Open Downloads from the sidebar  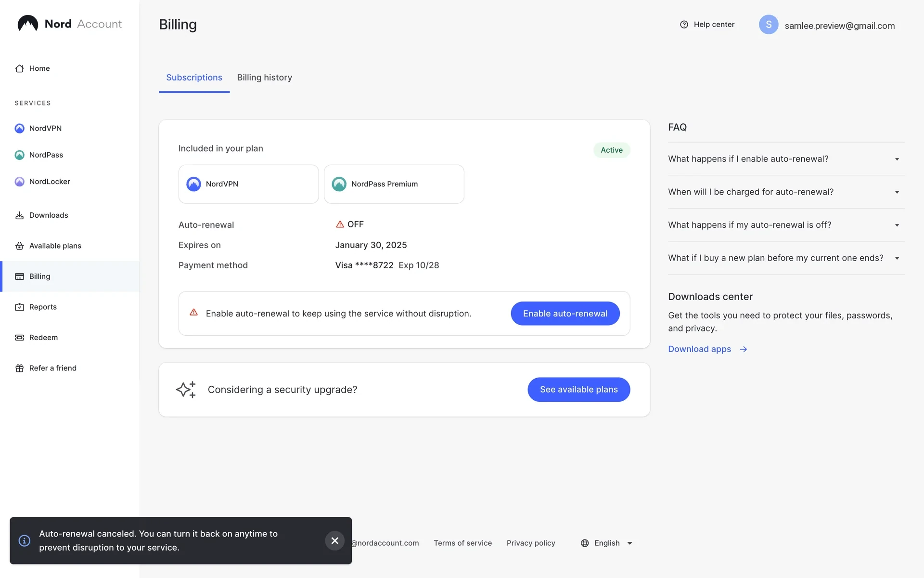(70, 215)
